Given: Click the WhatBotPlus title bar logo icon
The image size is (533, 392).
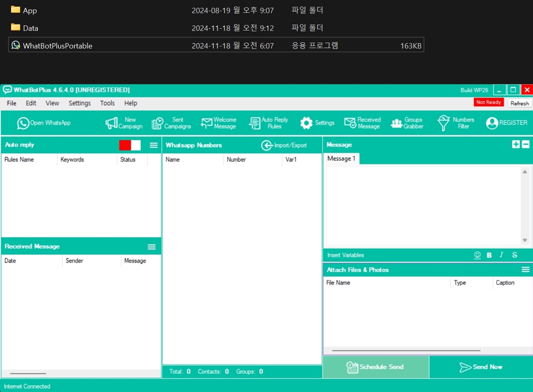Looking at the screenshot, I should click(x=7, y=90).
